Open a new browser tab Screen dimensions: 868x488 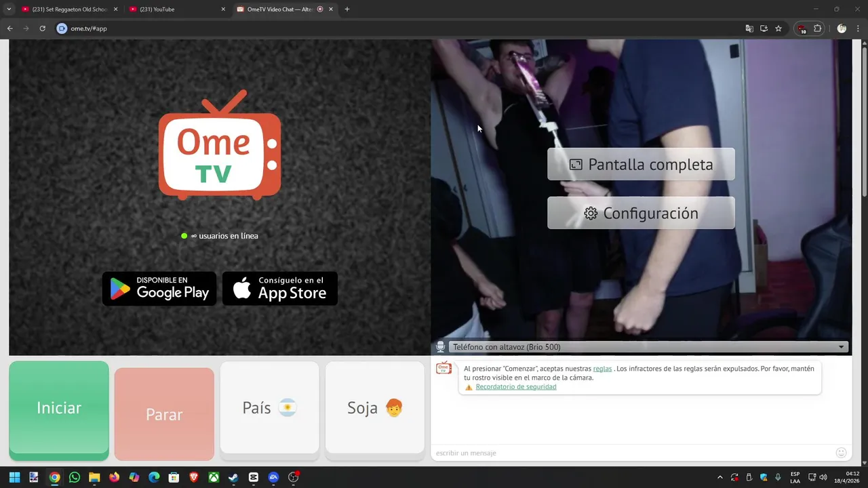(347, 9)
